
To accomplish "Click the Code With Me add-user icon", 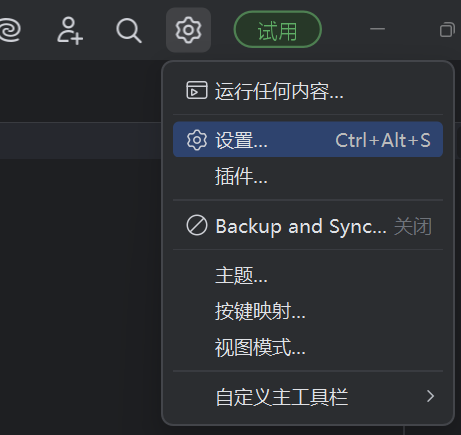I will coord(70,30).
